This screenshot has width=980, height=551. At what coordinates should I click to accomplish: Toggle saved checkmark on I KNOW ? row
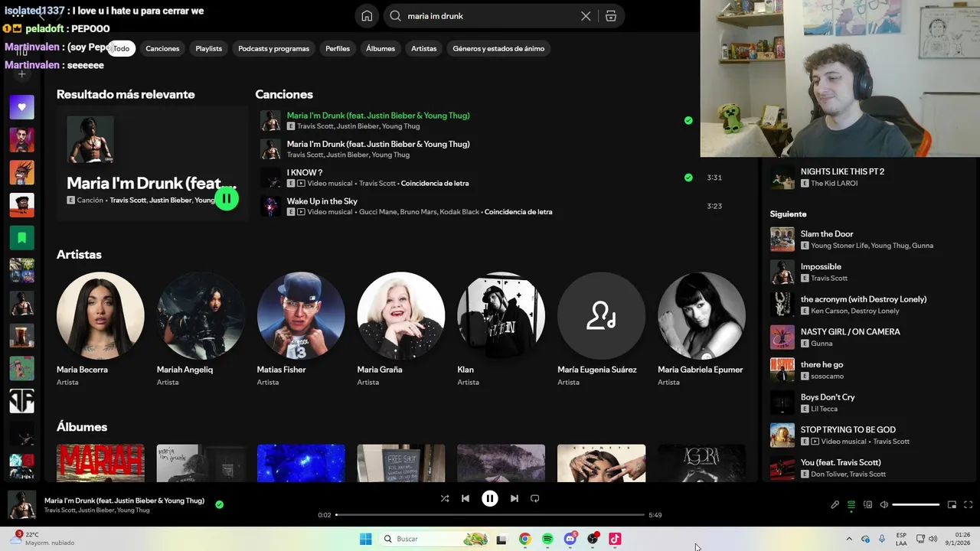(x=688, y=178)
